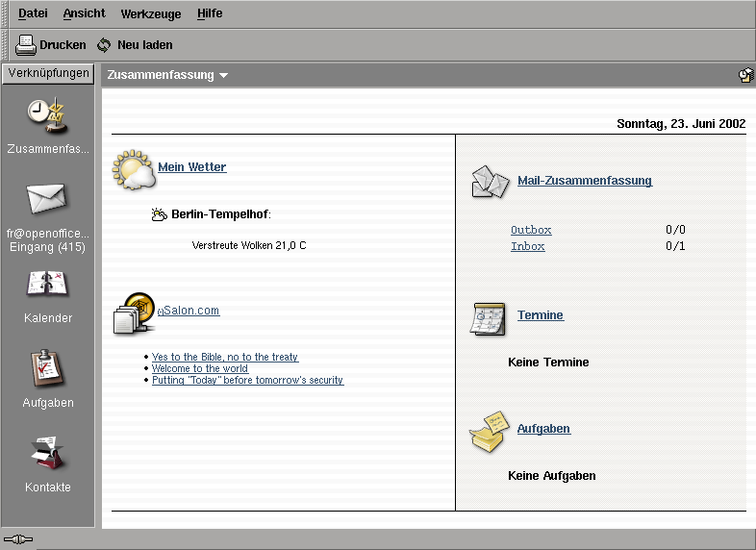Open the Hilfe menu

(210, 13)
